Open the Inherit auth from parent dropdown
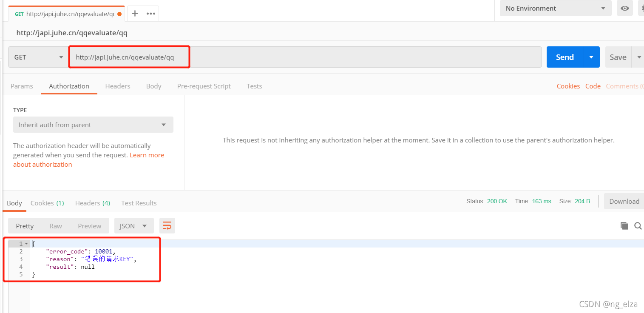Viewport: 644px width, 313px height. pos(93,125)
